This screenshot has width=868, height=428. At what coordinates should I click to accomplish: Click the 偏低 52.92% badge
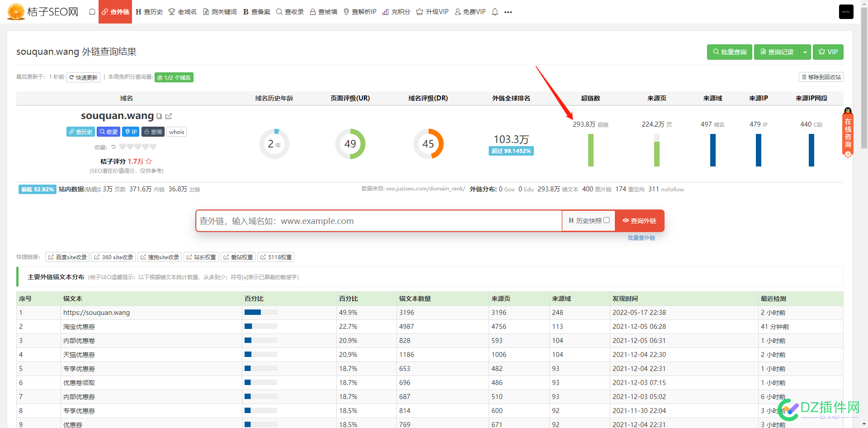point(37,189)
